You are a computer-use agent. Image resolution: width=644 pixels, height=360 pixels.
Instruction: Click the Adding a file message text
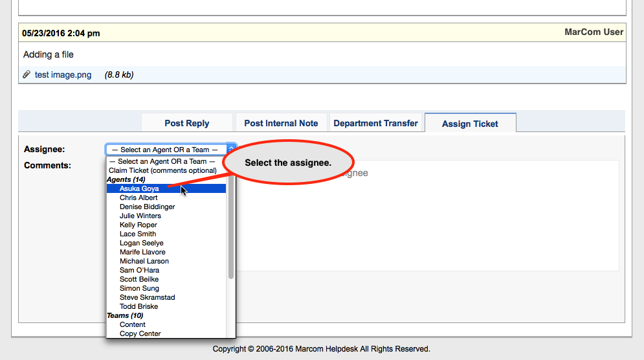point(49,54)
